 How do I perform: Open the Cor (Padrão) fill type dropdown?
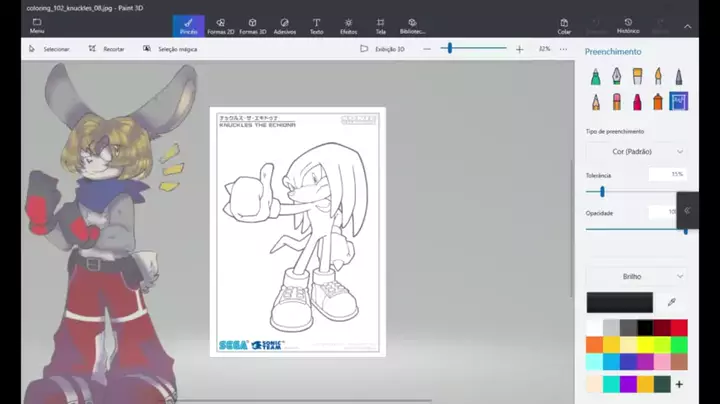tap(636, 152)
